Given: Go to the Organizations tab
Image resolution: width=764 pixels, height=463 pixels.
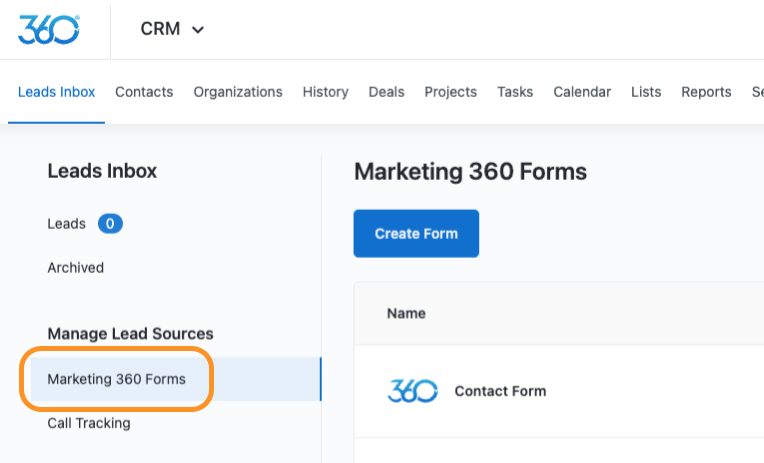Looking at the screenshot, I should 238,92.
